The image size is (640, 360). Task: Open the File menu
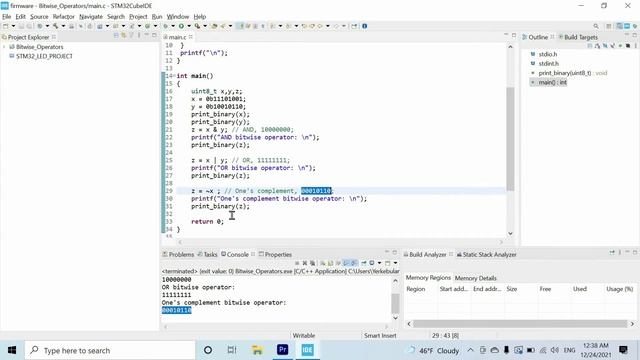(x=7, y=17)
